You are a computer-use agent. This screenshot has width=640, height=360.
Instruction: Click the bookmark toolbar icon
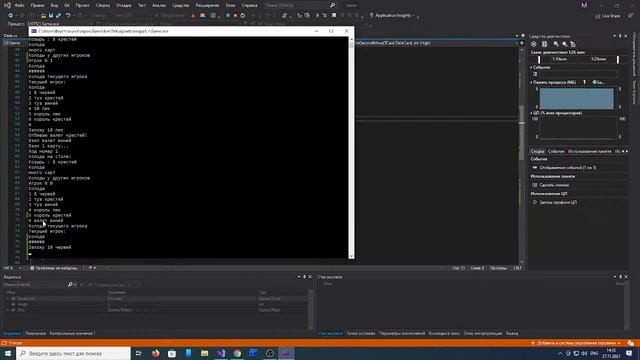pos(333,16)
